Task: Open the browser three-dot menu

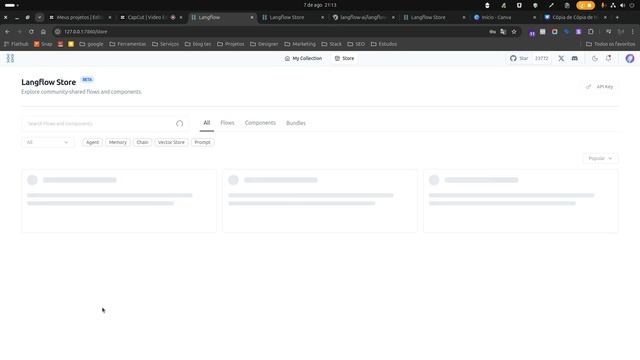Action: (x=633, y=31)
